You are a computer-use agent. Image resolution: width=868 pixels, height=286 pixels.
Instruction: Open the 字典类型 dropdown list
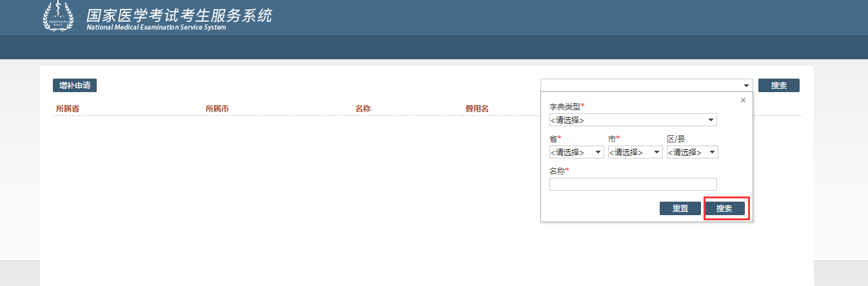click(633, 120)
